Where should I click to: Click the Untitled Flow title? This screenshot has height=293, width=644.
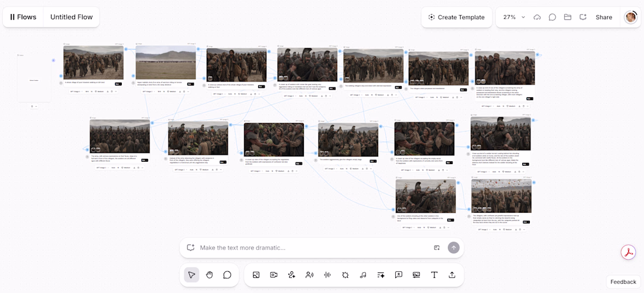71,17
